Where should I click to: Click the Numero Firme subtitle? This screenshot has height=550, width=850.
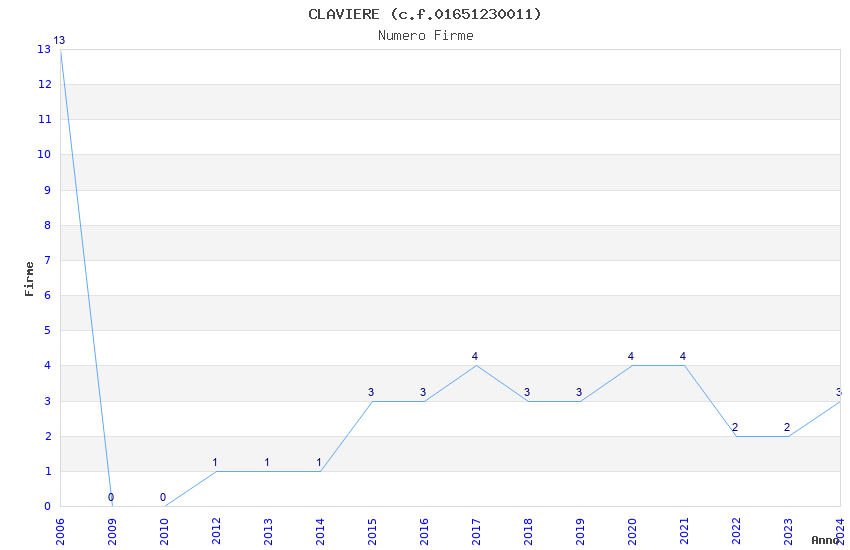pos(426,36)
